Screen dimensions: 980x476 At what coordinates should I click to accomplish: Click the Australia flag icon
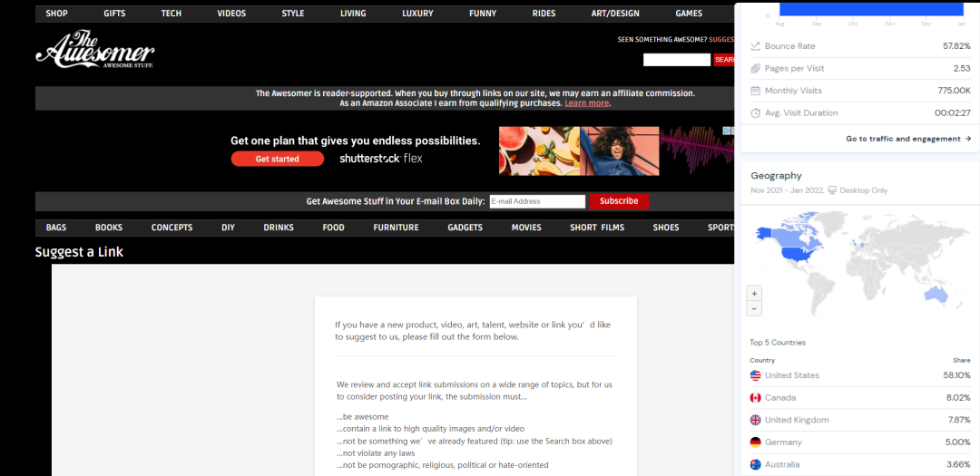coord(756,465)
